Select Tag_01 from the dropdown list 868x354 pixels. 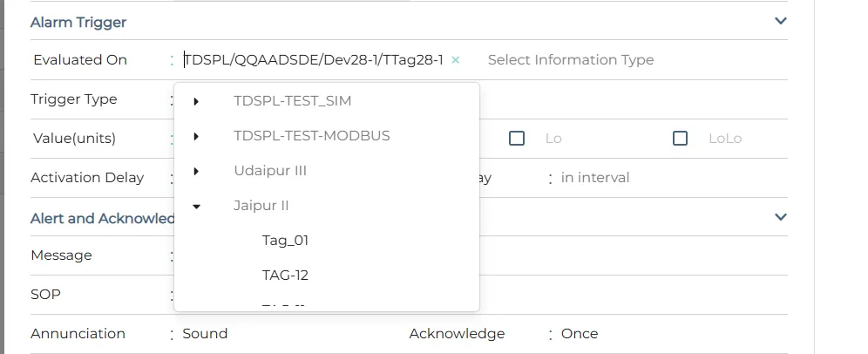tap(285, 241)
